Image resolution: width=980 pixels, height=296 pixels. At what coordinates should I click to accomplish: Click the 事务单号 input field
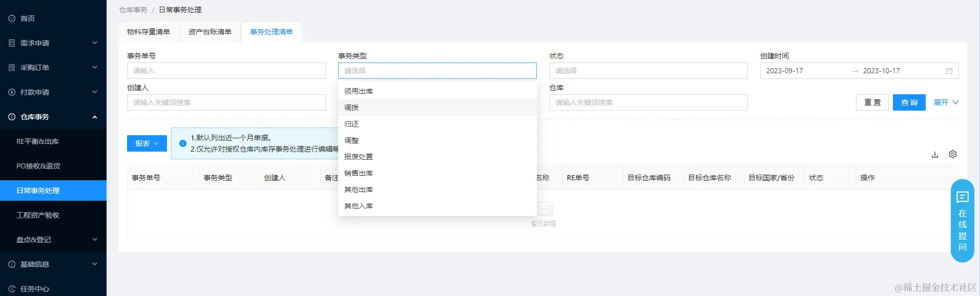coord(226,71)
